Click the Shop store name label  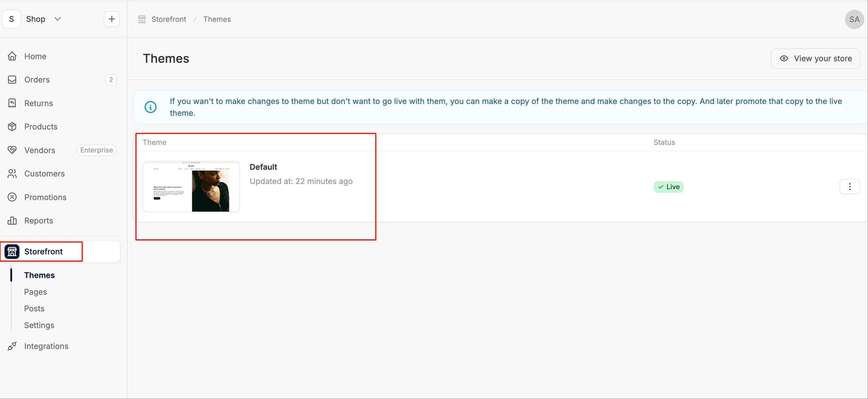click(36, 19)
